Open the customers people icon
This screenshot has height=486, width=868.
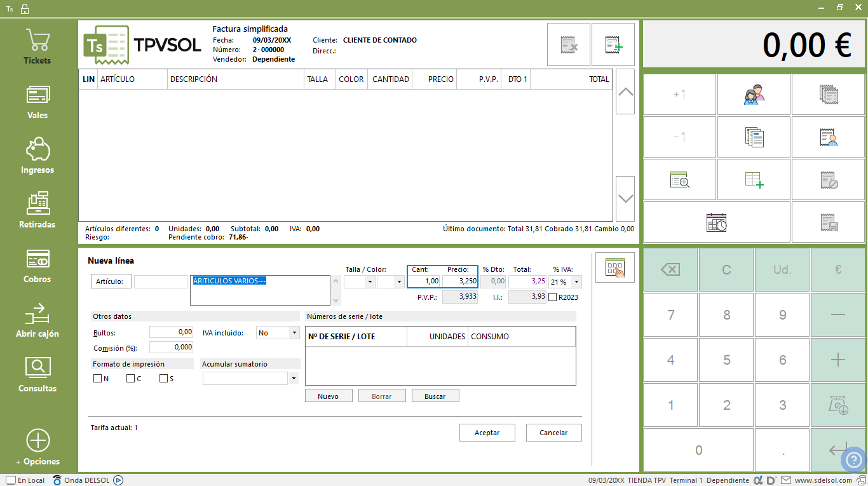[754, 95]
